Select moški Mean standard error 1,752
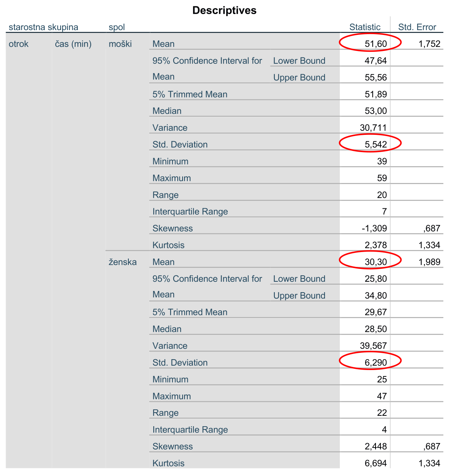 tap(429, 44)
